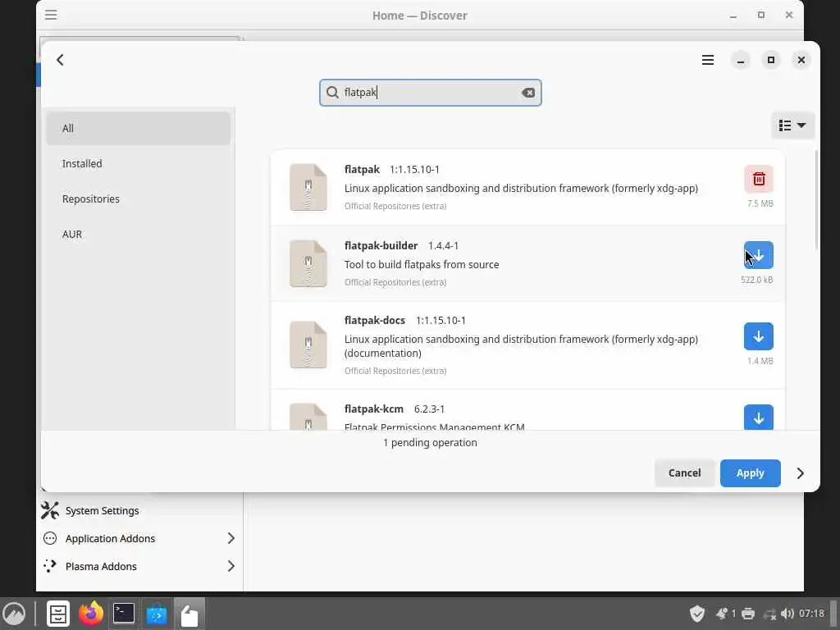The height and width of the screenshot is (630, 840).
Task: Open the flatpak package entry
Action: click(527, 188)
